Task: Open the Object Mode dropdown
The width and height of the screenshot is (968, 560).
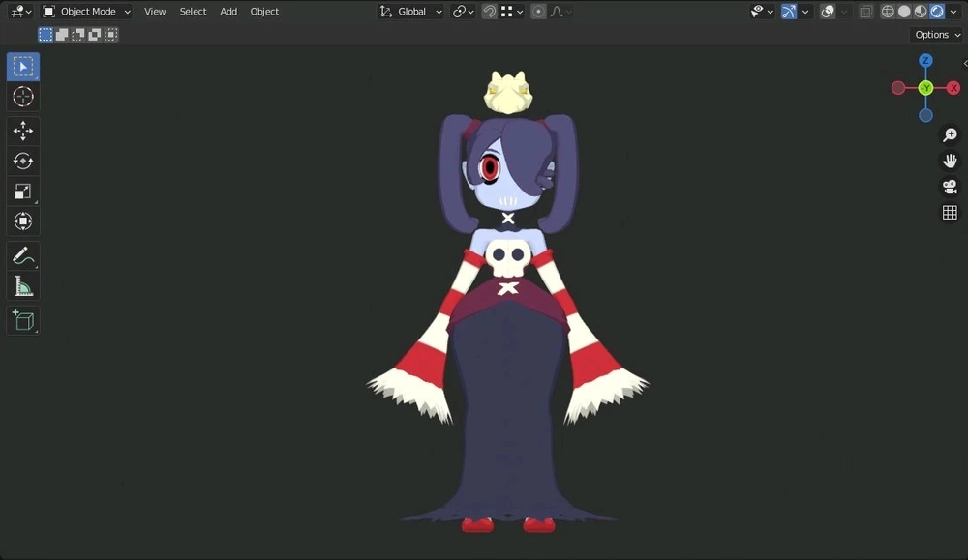Action: tap(87, 12)
